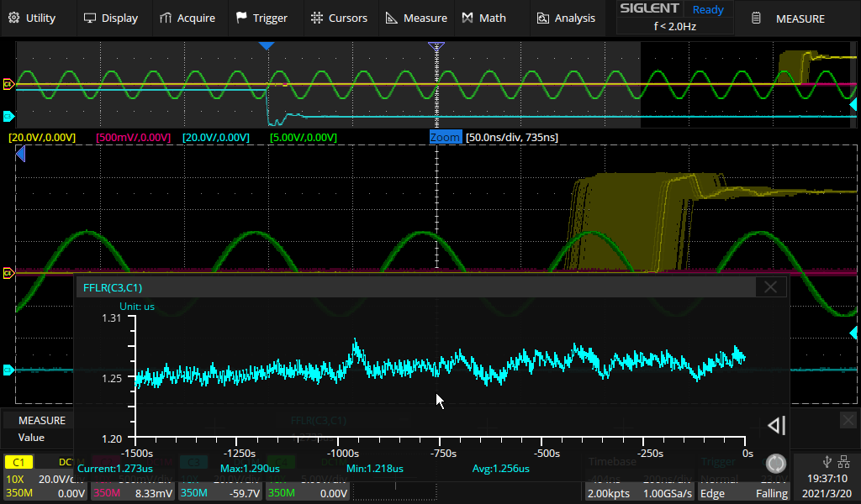Open the Analysis menu
Screen dimensions: 861x504
(566, 18)
